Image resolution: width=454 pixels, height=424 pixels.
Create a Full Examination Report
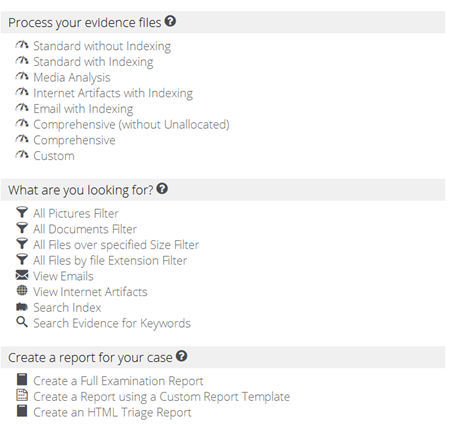(x=118, y=381)
